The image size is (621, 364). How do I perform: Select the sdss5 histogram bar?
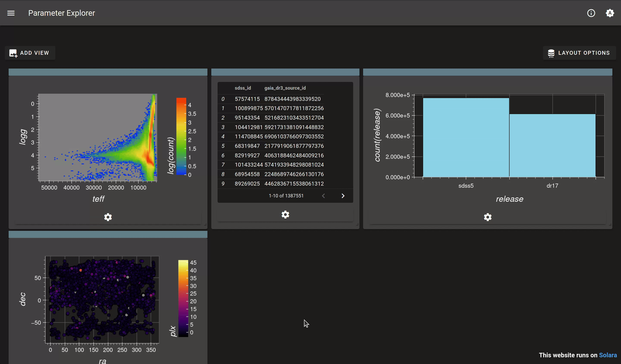click(x=466, y=137)
